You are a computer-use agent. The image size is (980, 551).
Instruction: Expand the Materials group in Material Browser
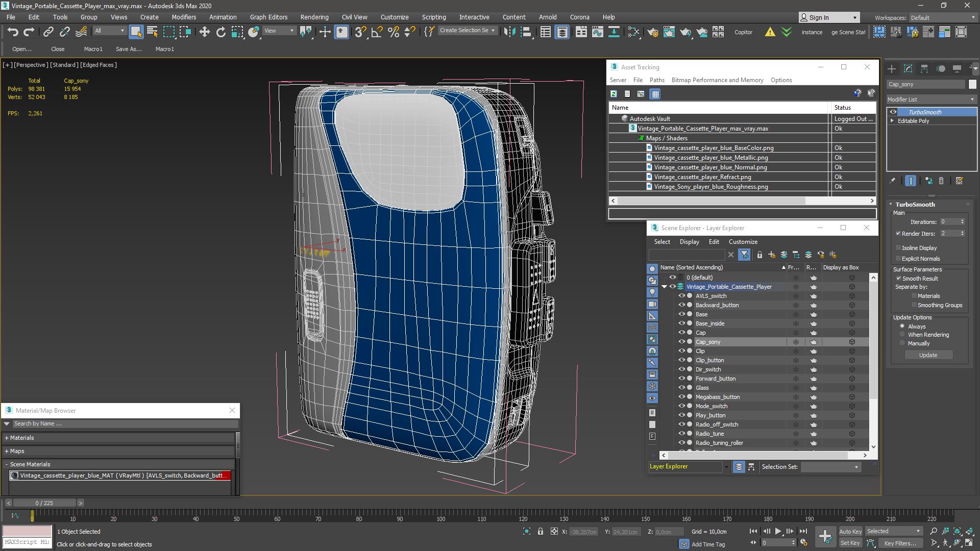click(x=7, y=438)
